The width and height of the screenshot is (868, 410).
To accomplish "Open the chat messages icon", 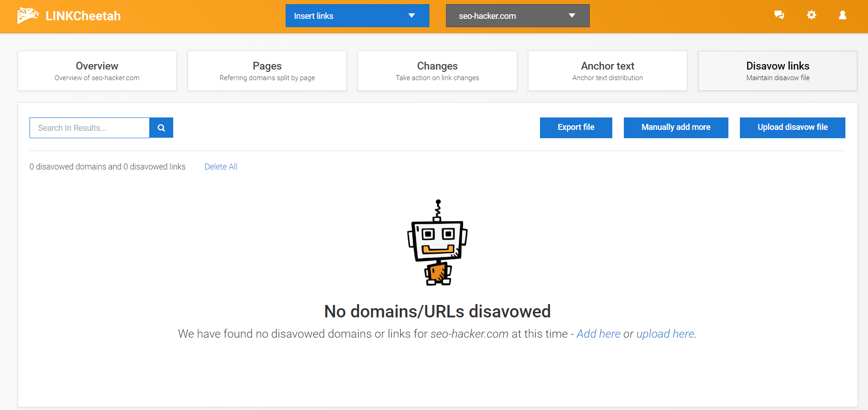I will point(779,15).
